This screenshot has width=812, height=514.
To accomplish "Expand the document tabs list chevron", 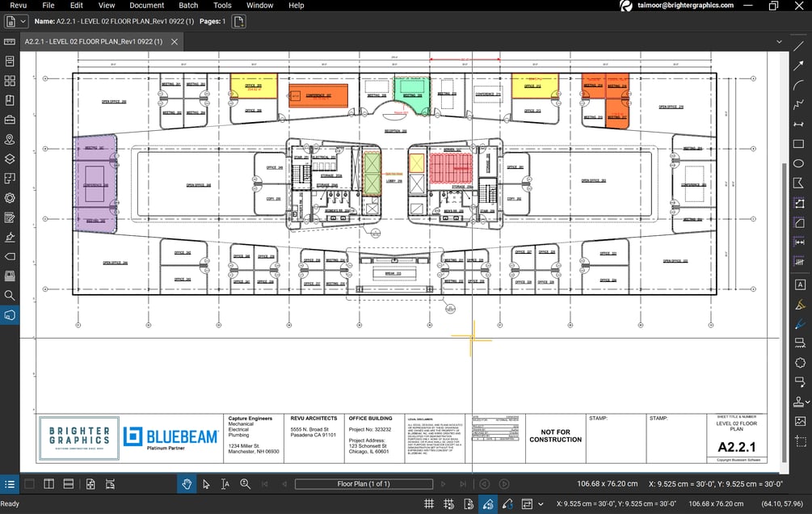I will point(779,41).
